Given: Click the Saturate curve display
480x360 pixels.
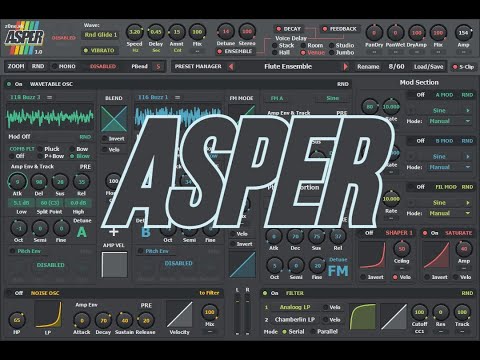Looking at the screenshot, I should [436, 255].
